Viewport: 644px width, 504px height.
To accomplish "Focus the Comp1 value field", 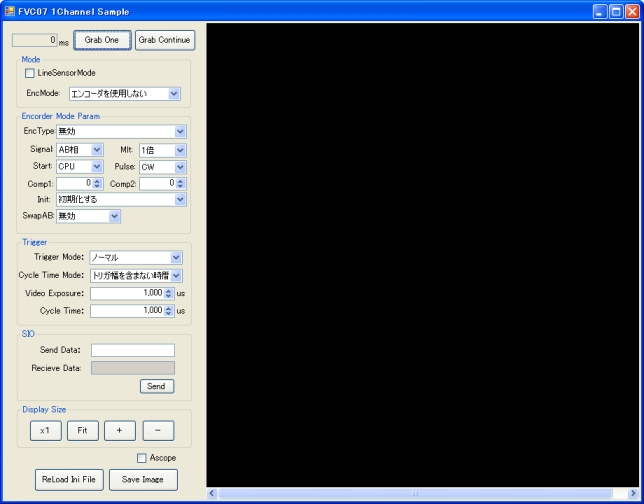I will coord(75,184).
